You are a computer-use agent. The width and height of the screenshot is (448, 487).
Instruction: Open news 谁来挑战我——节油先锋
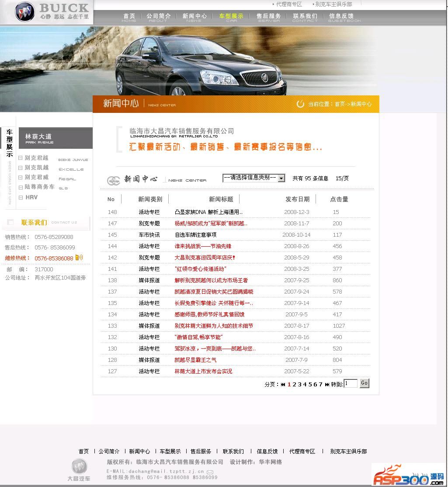coord(203,246)
